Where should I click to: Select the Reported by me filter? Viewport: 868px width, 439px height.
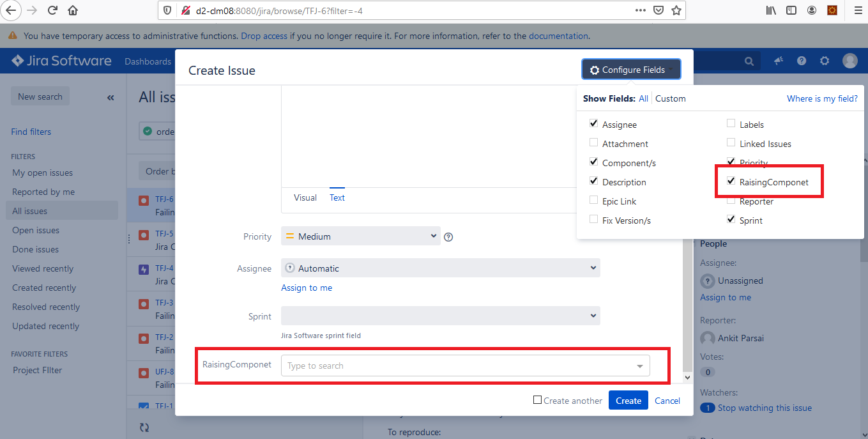click(43, 192)
